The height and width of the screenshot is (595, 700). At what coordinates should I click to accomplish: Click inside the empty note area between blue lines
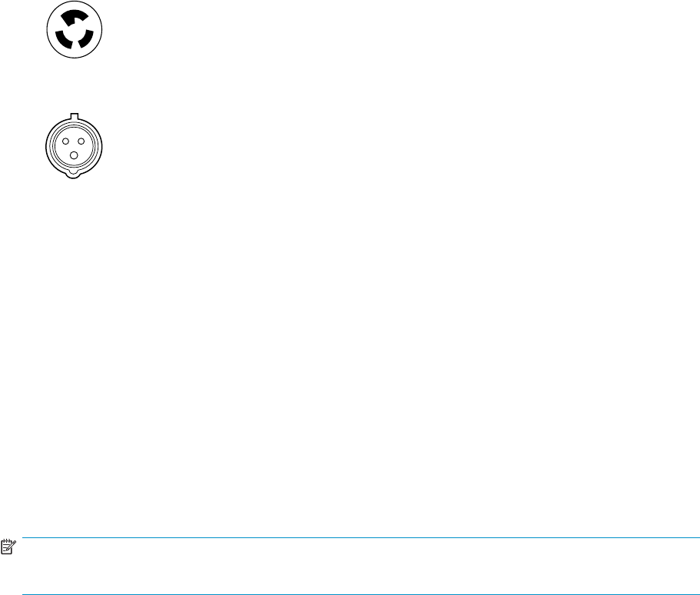pyautogui.click(x=360, y=566)
